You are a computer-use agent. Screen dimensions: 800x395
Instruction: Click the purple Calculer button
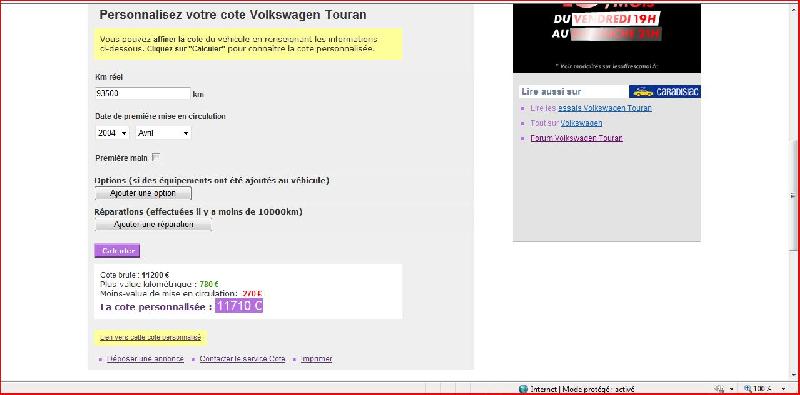point(117,251)
